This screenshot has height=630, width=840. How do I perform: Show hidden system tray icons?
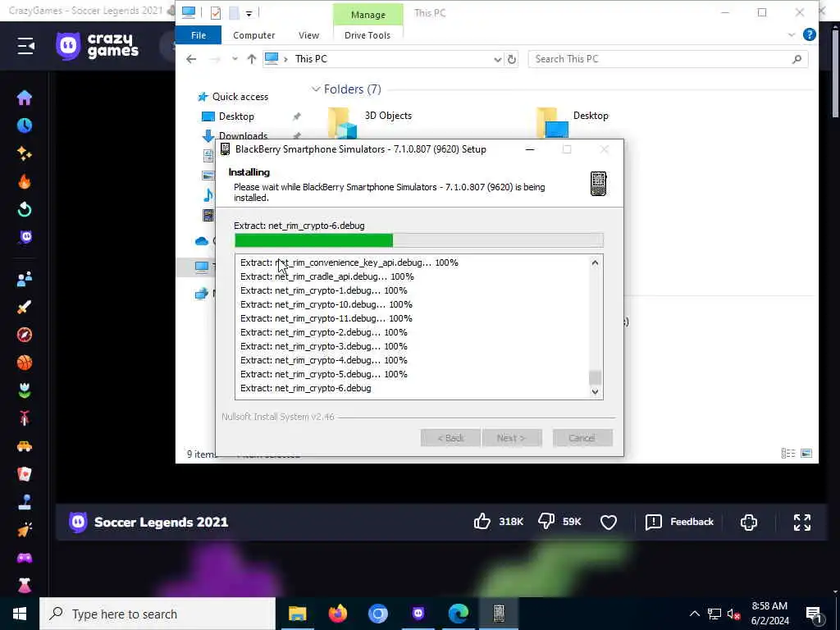(694, 614)
